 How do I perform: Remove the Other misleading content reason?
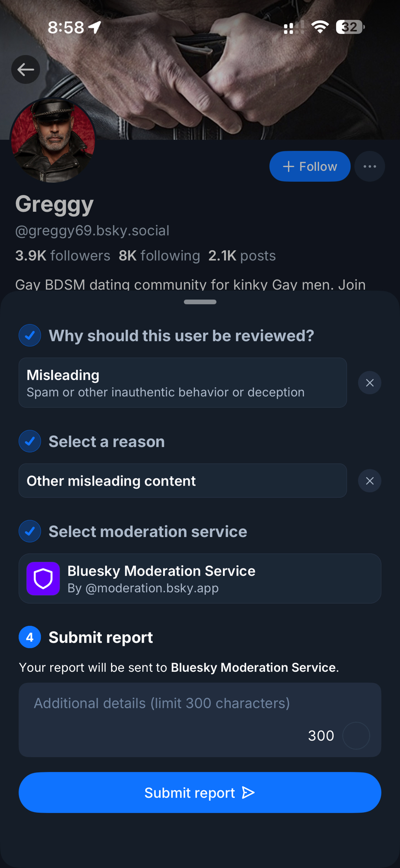[x=370, y=481]
